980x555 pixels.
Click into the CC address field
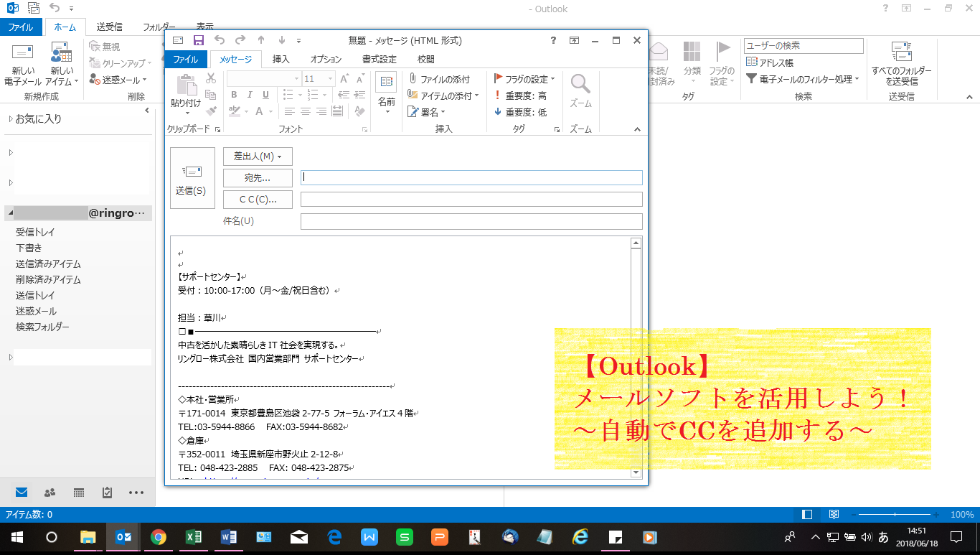pyautogui.click(x=471, y=199)
